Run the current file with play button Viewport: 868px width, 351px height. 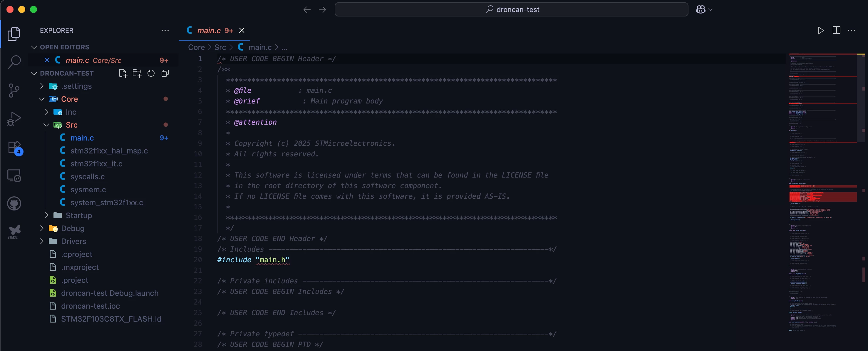820,30
